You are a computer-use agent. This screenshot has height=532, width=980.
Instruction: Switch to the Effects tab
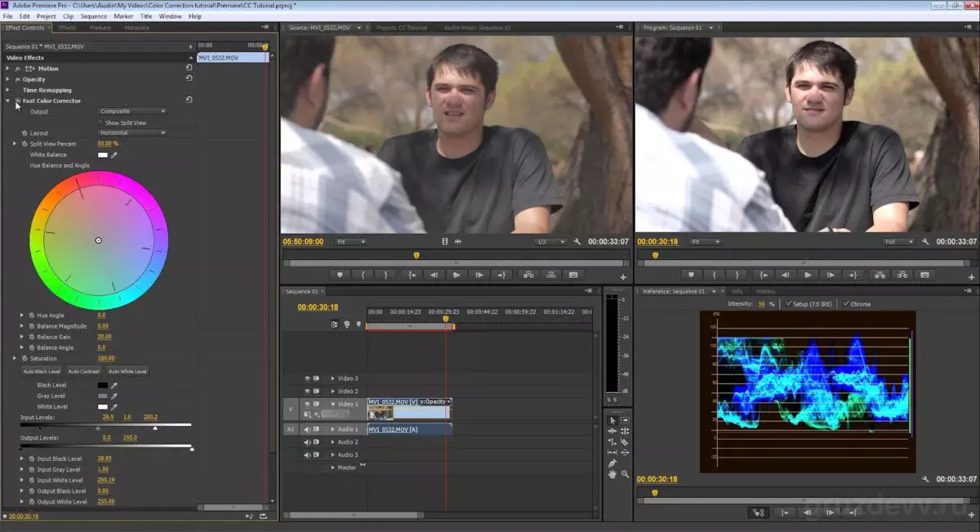(68, 27)
